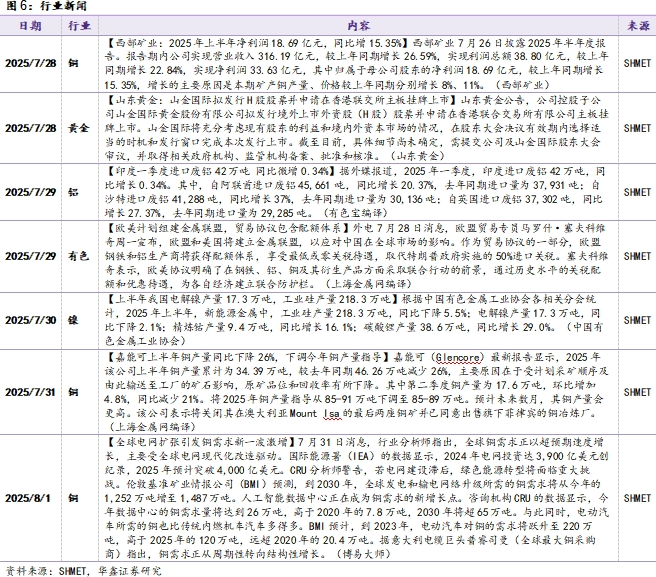This screenshot has height=577, width=656.
Task: Click the industry cell "镍"
Action: pyautogui.click(x=73, y=320)
